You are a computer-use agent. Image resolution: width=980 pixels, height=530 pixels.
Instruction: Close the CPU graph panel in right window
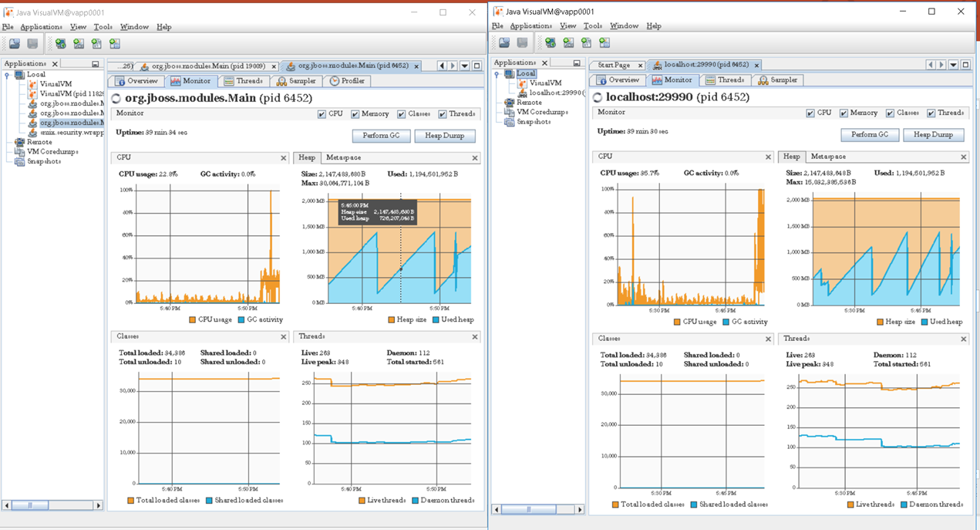point(768,157)
